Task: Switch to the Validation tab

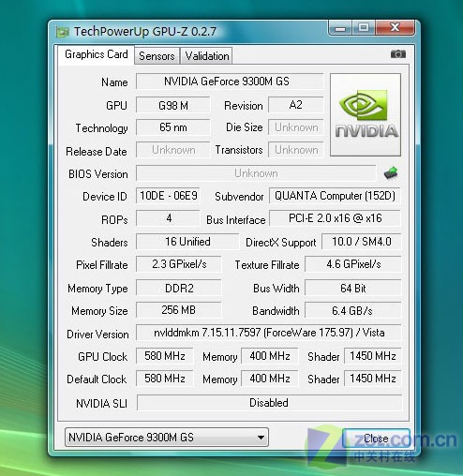Action: point(206,56)
